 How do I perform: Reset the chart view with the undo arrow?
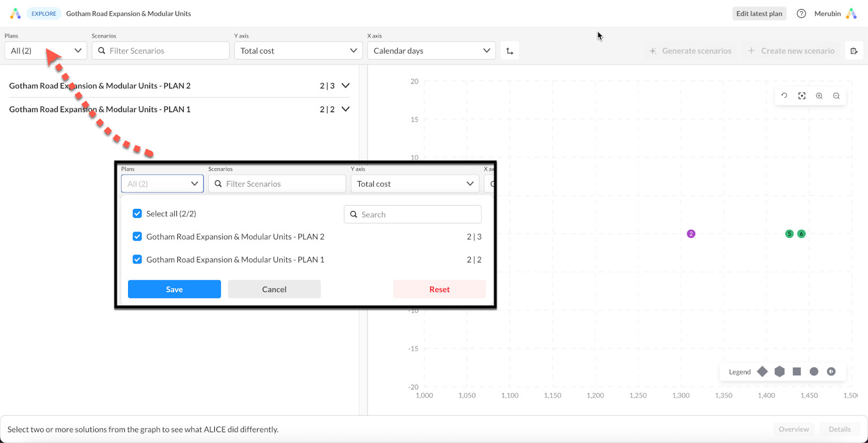click(x=784, y=96)
